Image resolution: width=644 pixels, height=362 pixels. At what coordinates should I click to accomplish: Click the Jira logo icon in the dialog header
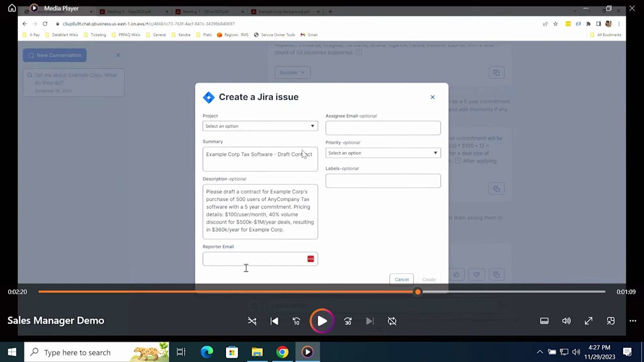(209, 97)
